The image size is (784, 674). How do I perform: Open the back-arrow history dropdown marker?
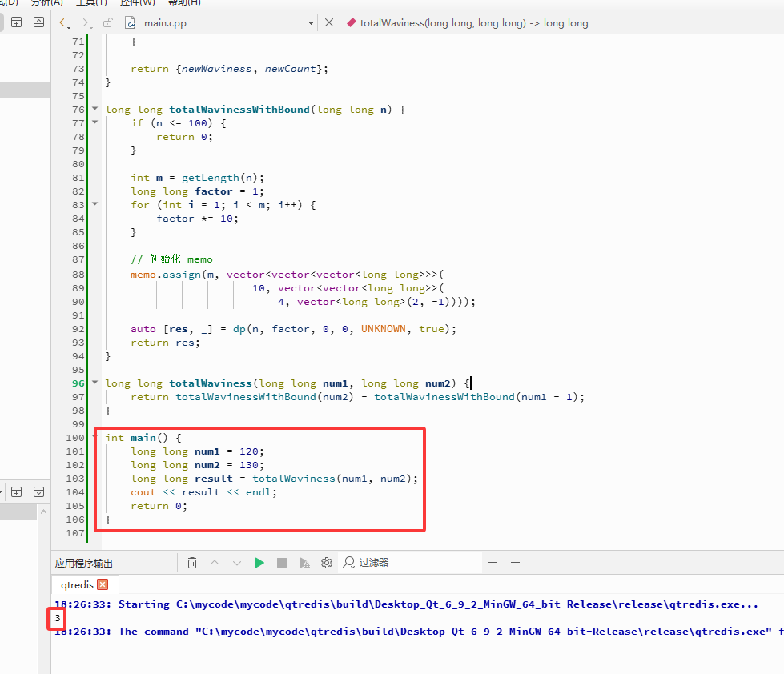[69, 27]
